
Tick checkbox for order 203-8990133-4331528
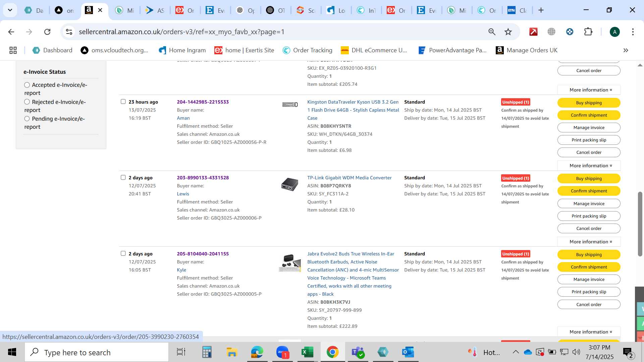tap(123, 177)
